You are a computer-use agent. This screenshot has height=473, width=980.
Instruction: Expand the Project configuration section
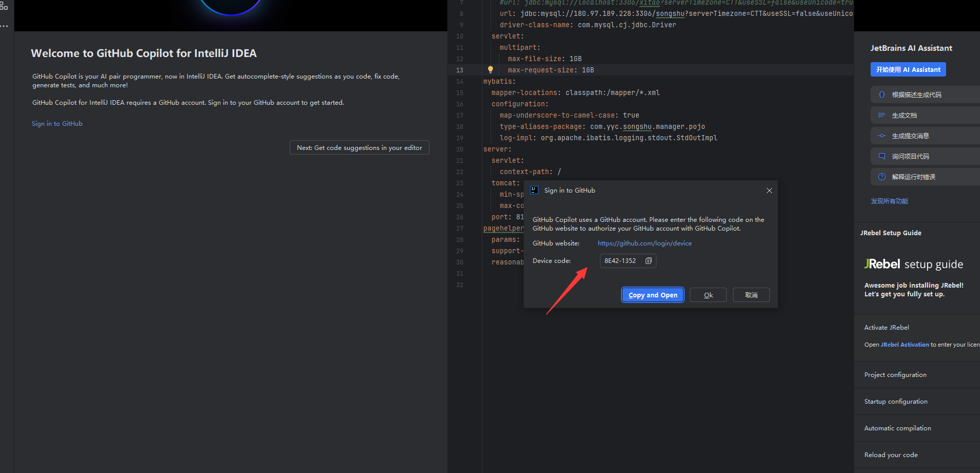895,375
